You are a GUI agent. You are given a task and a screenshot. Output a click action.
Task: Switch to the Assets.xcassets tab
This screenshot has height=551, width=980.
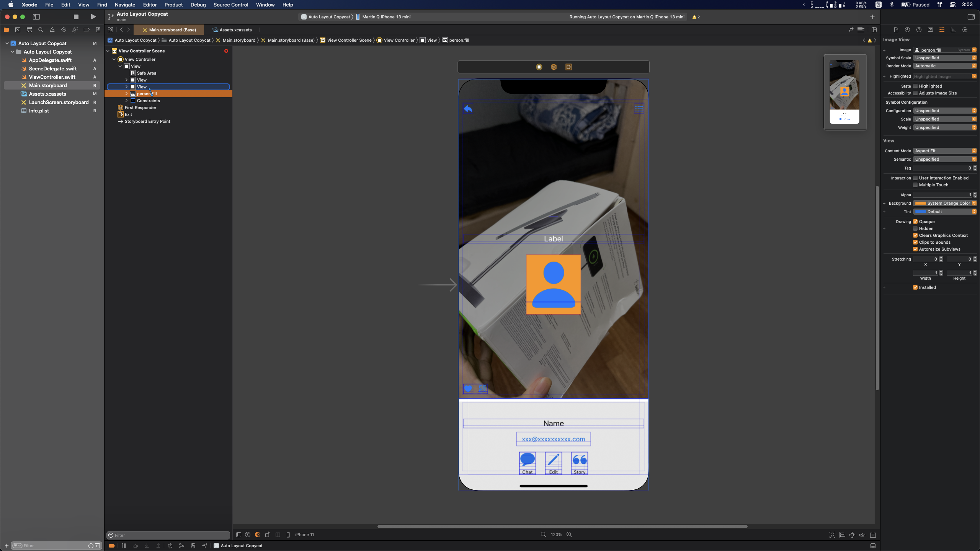point(232,30)
